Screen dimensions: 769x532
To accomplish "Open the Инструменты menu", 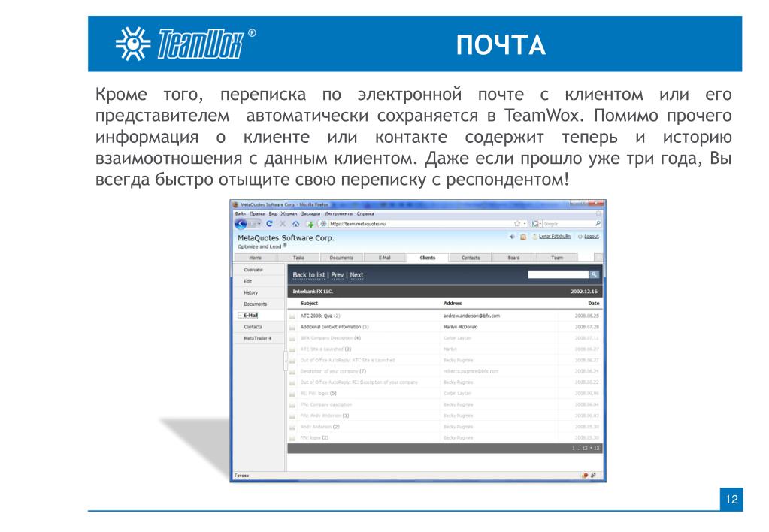I will 338,214.
